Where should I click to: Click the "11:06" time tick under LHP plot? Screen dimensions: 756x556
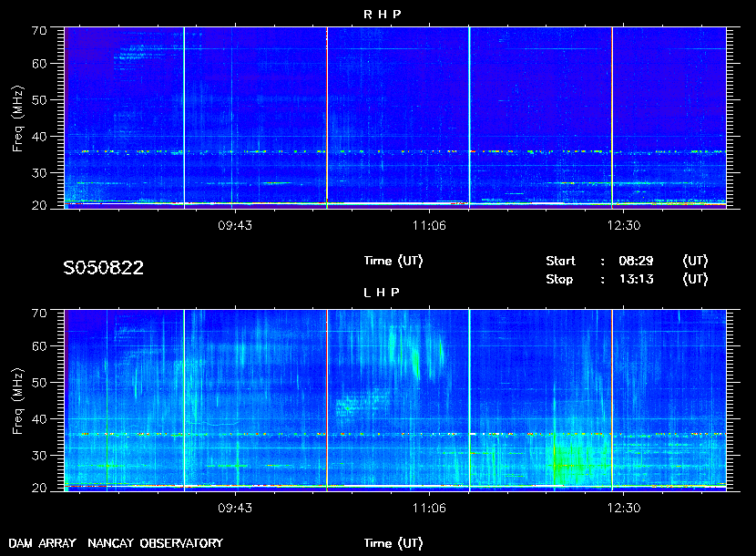pos(429,508)
